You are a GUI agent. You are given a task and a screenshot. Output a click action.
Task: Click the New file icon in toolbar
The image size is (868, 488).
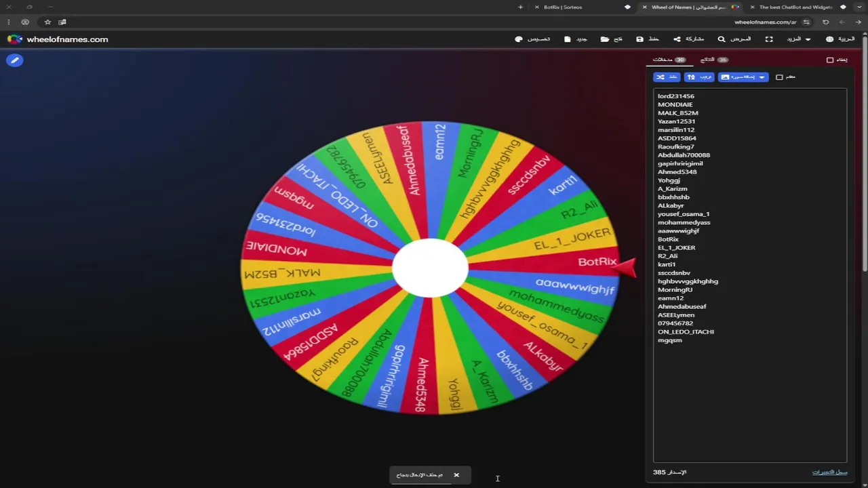[568, 39]
